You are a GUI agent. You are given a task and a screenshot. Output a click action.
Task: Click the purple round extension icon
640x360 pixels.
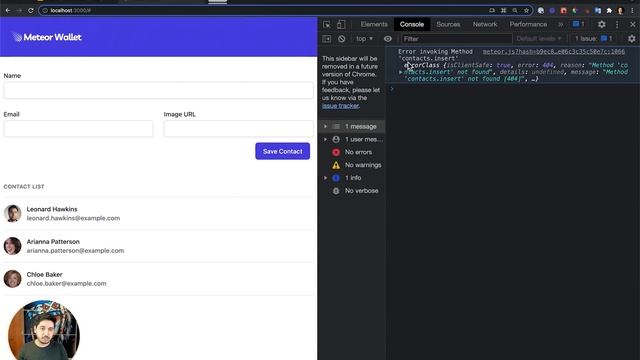[552, 10]
